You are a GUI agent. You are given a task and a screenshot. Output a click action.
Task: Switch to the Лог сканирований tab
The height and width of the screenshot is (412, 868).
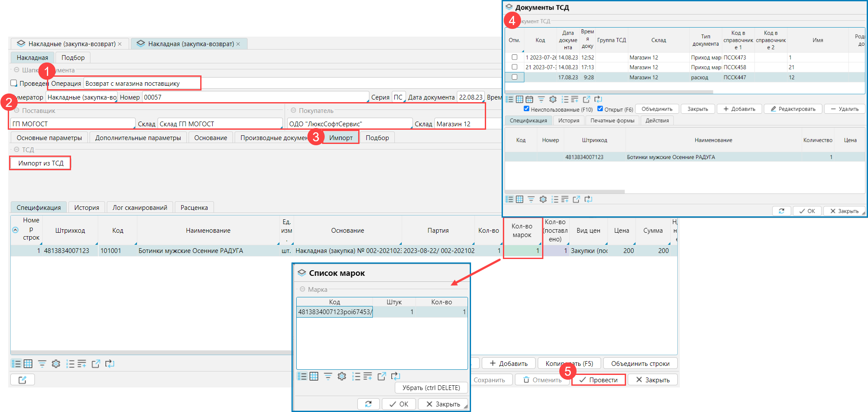coord(139,208)
